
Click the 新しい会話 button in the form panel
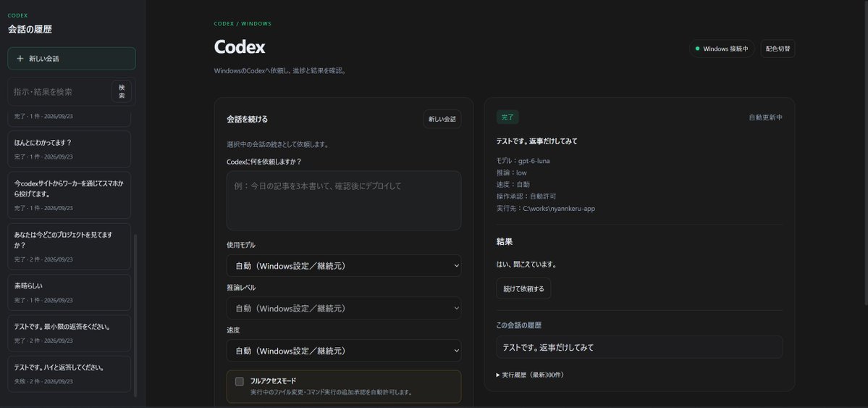click(442, 119)
